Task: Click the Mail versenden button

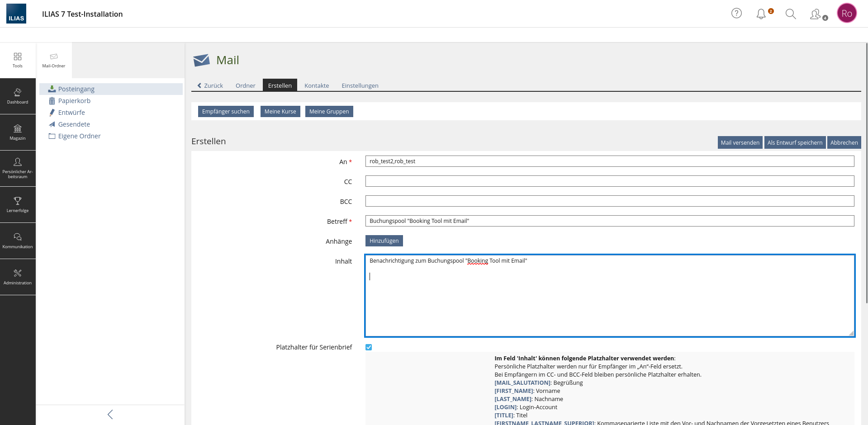Action: (x=740, y=142)
